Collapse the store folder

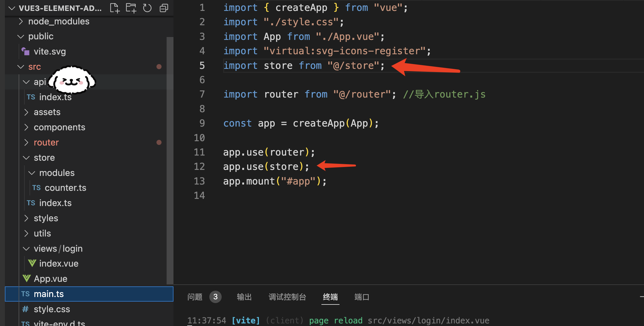pos(44,158)
